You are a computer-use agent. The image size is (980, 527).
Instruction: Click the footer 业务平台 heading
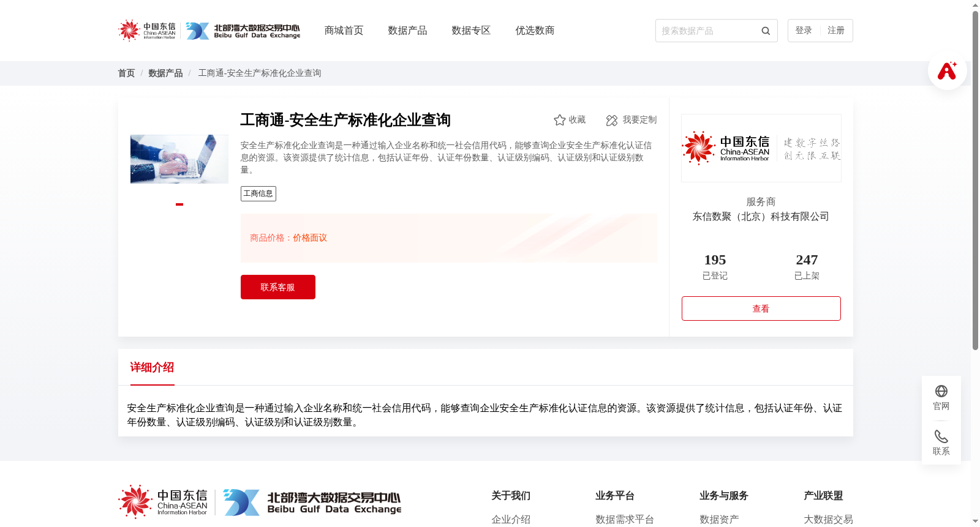click(615, 496)
